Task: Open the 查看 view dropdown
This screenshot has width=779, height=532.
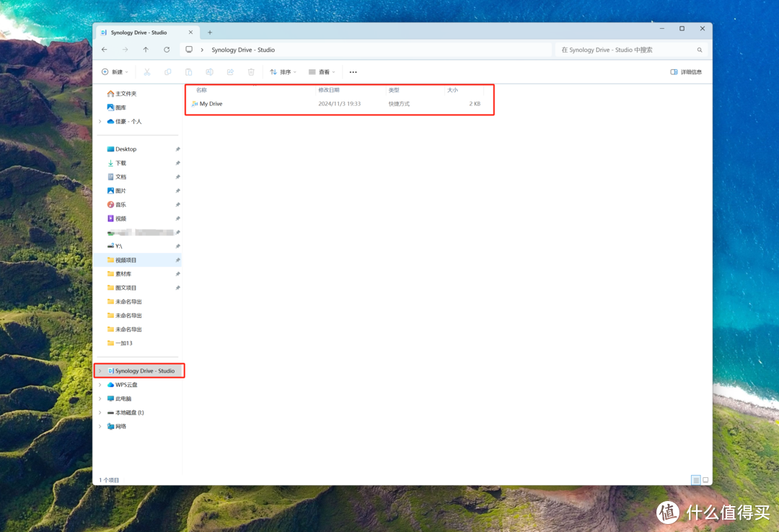Action: pos(322,72)
